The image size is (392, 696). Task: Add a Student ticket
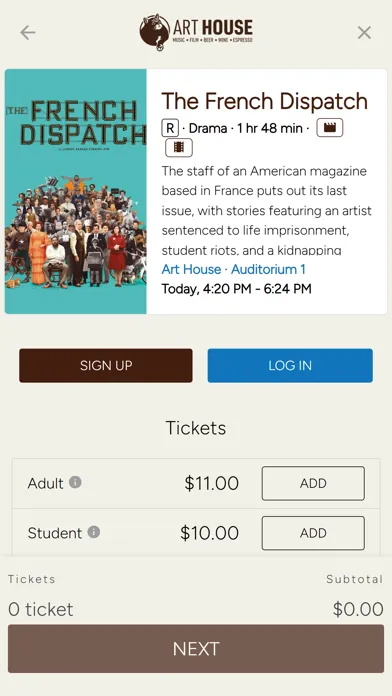pyautogui.click(x=313, y=533)
